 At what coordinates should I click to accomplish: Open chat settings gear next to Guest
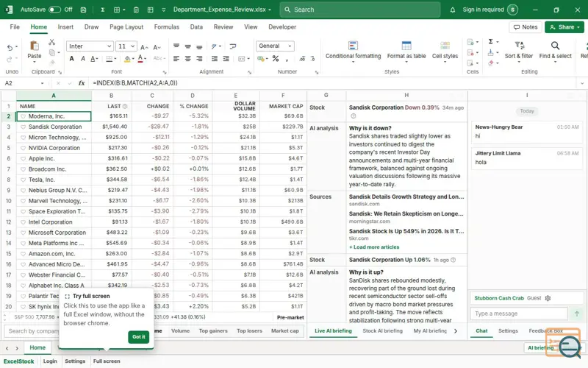click(548, 298)
